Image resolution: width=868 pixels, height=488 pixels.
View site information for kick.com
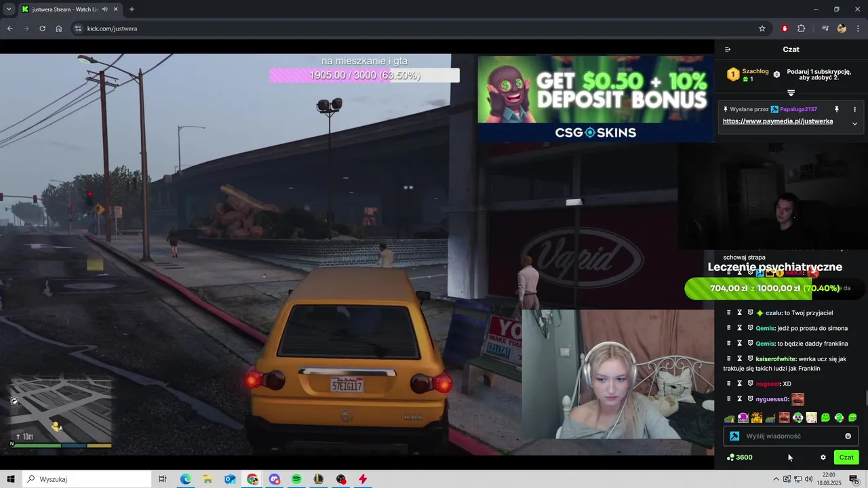pyautogui.click(x=78, y=28)
